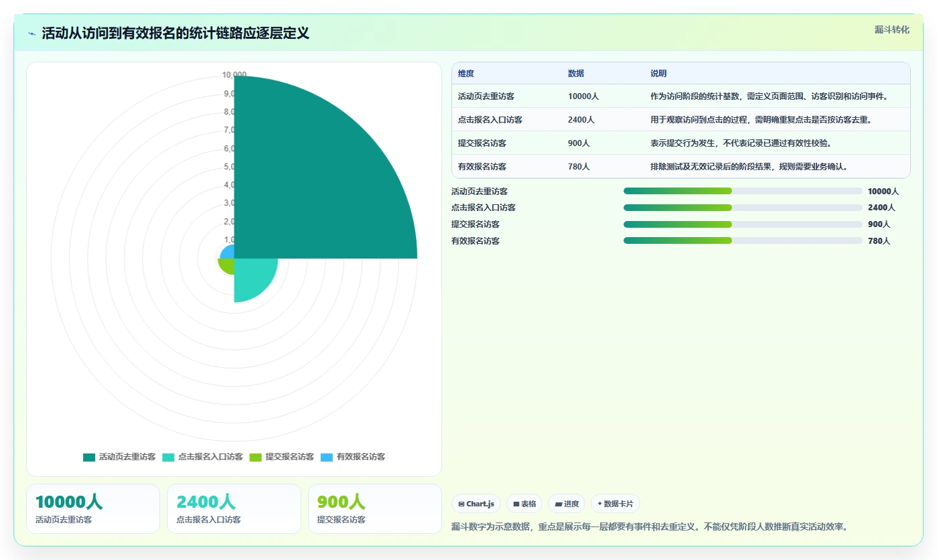Toggle 活动页去重访客 legend entry in chart

[119, 457]
